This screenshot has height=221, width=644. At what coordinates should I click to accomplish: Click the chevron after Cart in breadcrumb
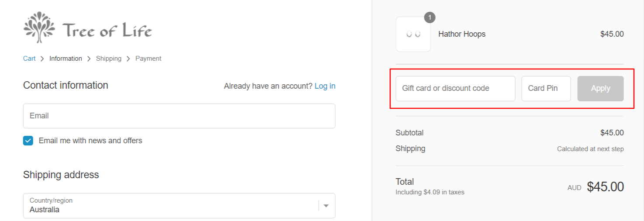tap(42, 59)
